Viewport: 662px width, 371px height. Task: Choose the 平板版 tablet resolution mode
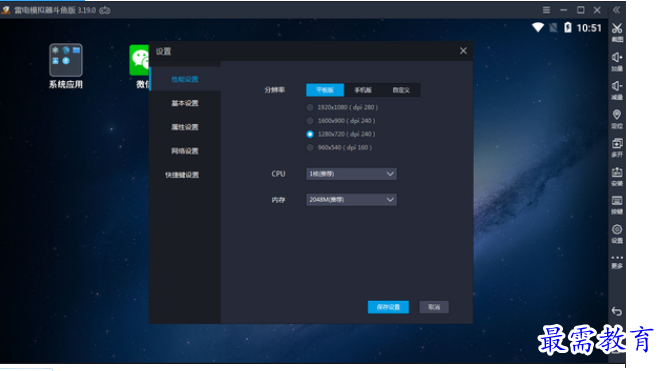[325, 90]
